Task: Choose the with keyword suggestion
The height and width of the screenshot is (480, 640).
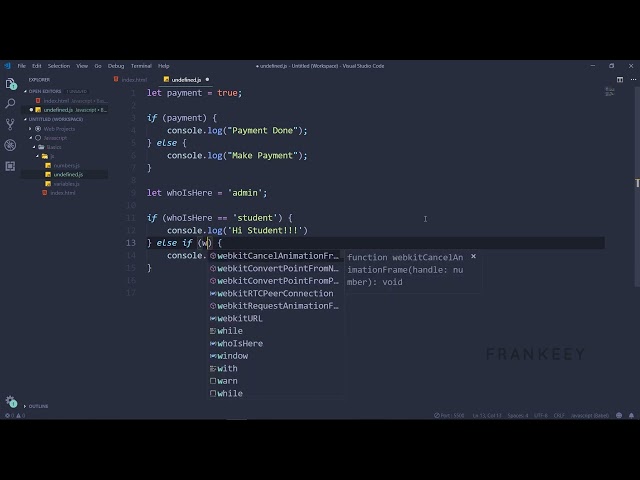Action: [275, 369]
